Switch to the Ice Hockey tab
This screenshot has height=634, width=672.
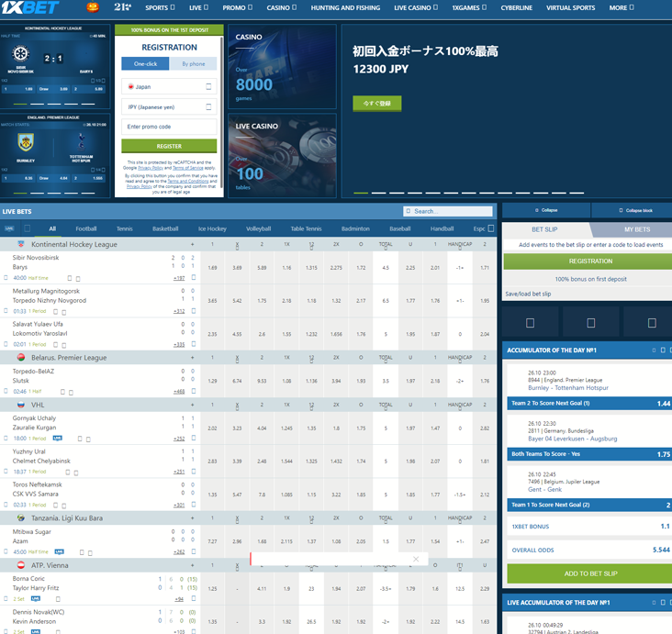coord(212,228)
